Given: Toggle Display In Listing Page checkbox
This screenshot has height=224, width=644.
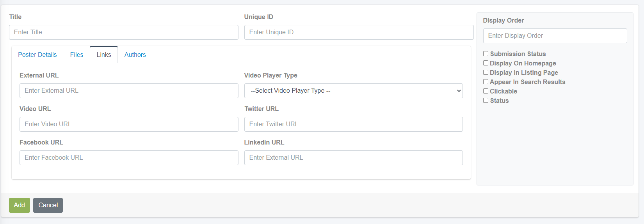Looking at the screenshot, I should click(x=486, y=72).
